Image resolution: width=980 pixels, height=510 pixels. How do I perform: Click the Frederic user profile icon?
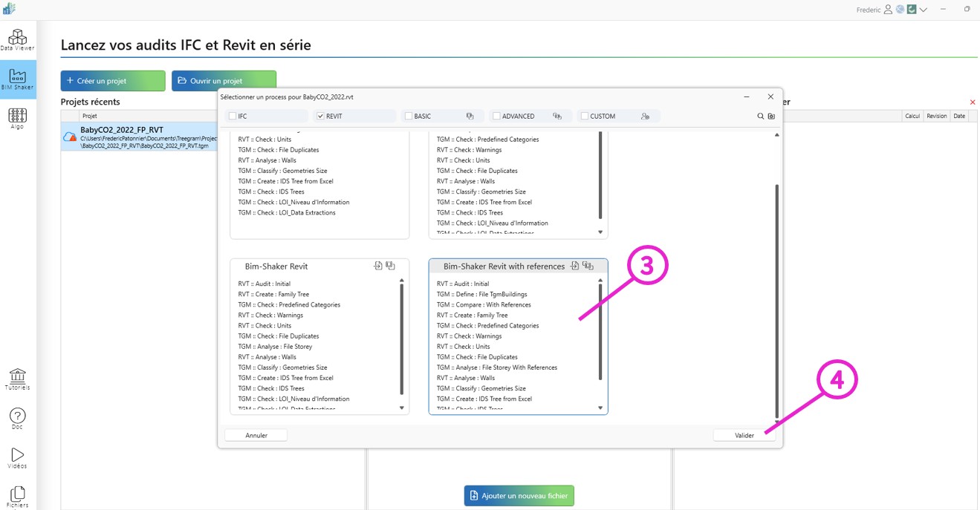(888, 10)
